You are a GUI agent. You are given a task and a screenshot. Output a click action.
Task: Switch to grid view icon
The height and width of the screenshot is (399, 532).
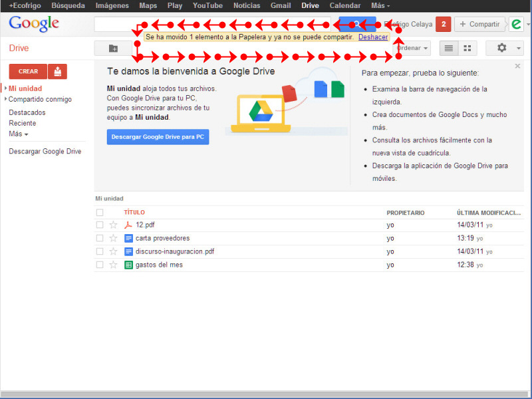(467, 48)
